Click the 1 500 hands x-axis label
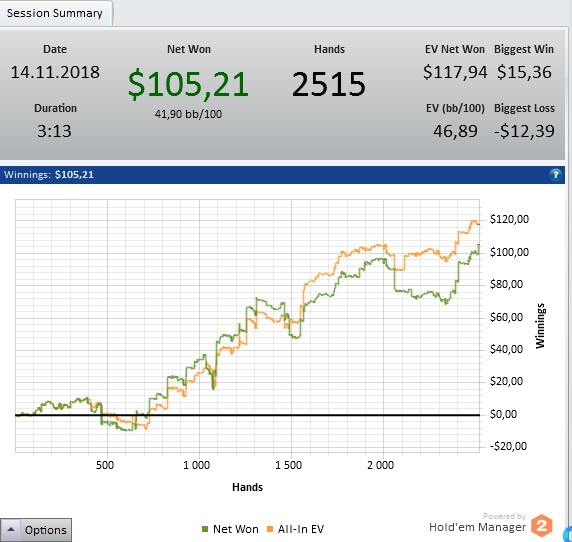Image resolution: width=572 pixels, height=542 pixels. tap(288, 465)
